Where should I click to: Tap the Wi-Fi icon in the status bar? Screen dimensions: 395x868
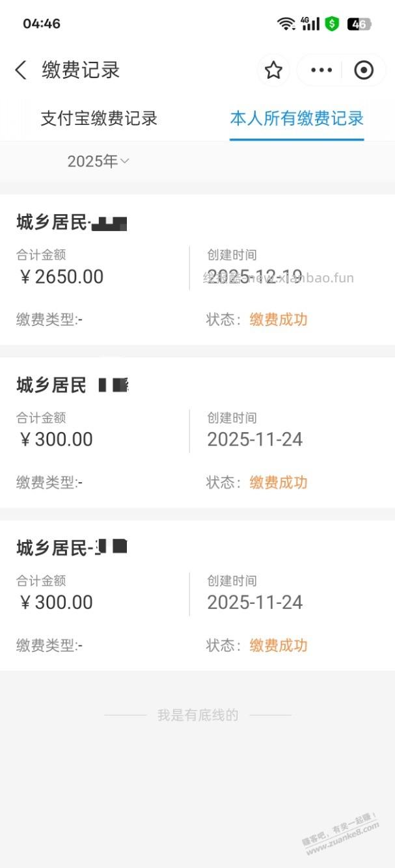[286, 23]
